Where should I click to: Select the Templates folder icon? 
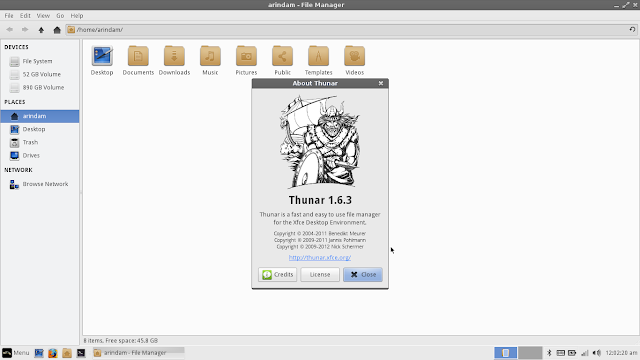pos(318,56)
